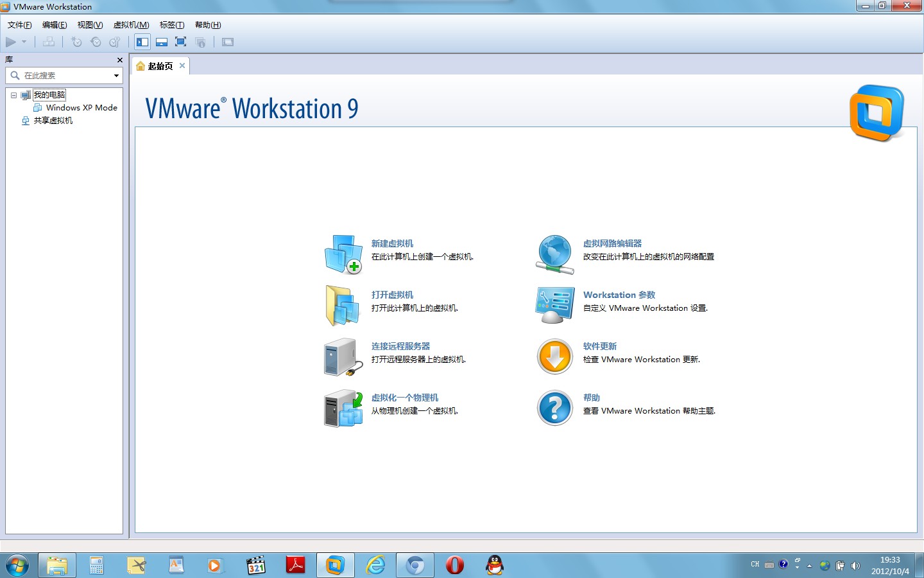Click the VMware Workstation logo icon

coord(877,113)
